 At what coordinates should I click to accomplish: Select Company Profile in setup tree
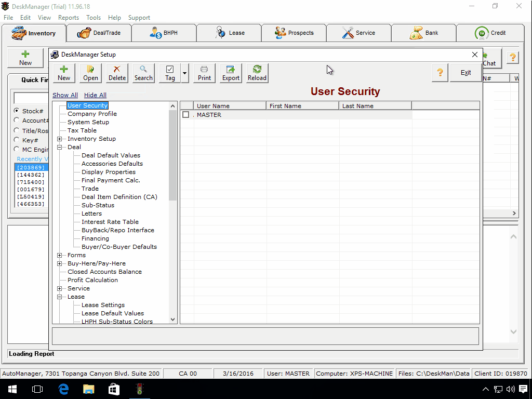(x=92, y=114)
